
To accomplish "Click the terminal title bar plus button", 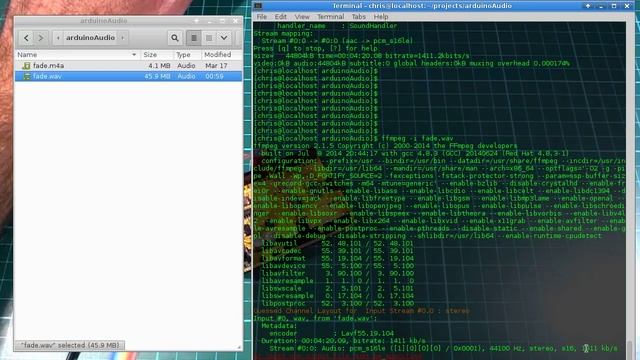I will tap(588, 6).
